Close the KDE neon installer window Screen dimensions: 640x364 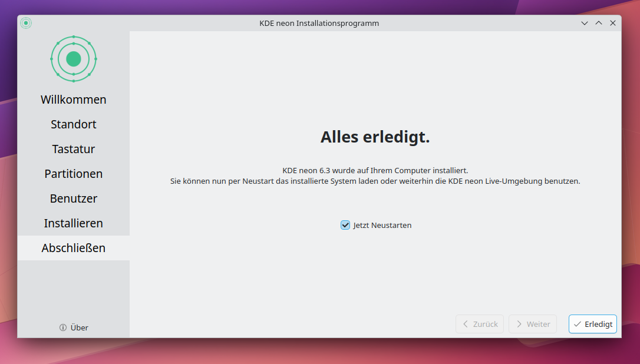click(613, 23)
